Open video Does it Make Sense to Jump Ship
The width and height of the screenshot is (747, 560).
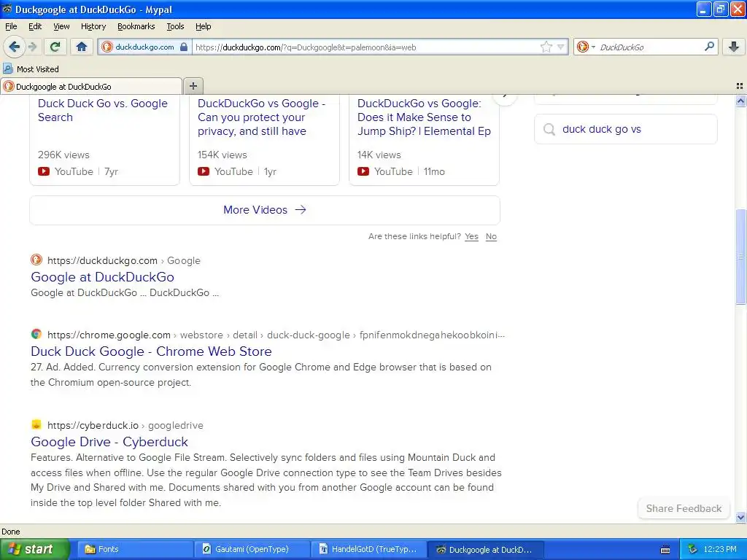coord(424,117)
